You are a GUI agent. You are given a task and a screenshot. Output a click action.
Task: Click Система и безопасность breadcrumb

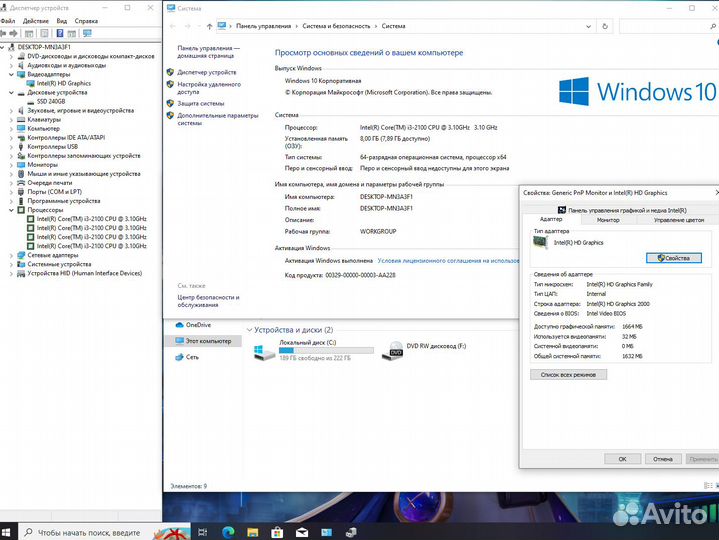336,27
